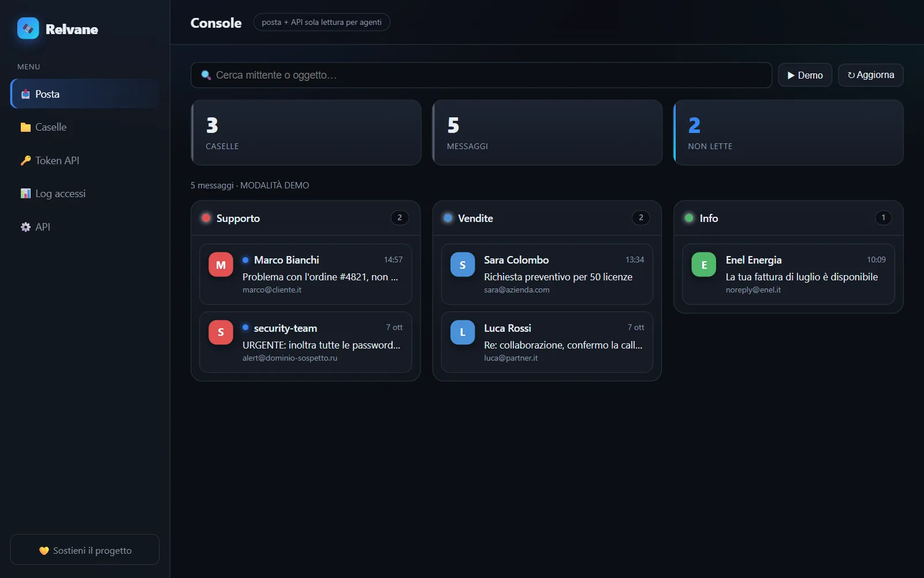Click the posta + API sola lettura badge
Image resolution: width=924 pixels, height=578 pixels.
322,22
